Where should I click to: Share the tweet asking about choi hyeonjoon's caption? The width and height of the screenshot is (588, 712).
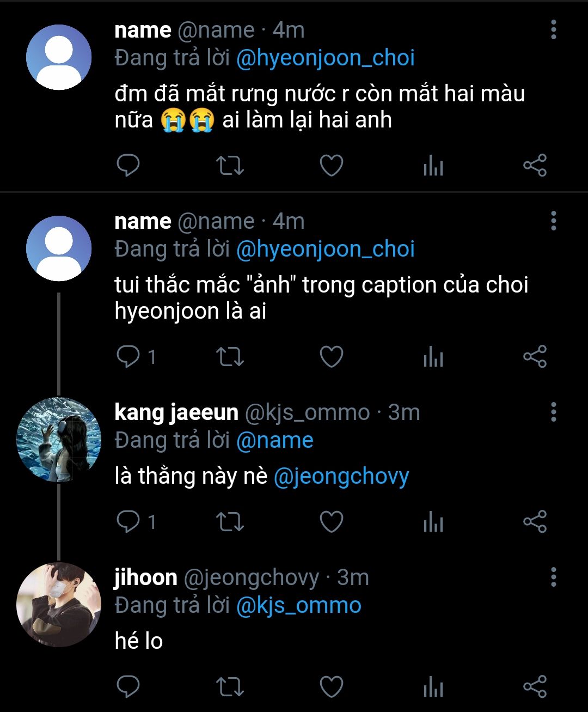(x=535, y=357)
